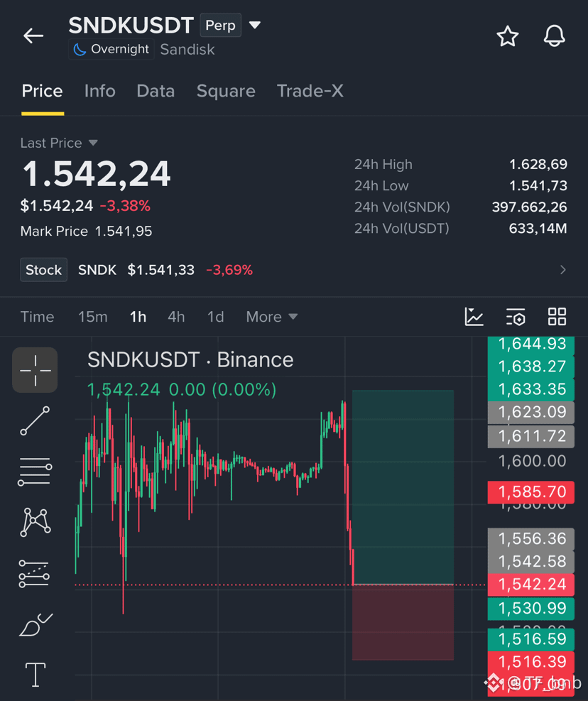Click the stock change -3,69%
Image resolution: width=588 pixels, height=701 pixels.
(x=229, y=270)
